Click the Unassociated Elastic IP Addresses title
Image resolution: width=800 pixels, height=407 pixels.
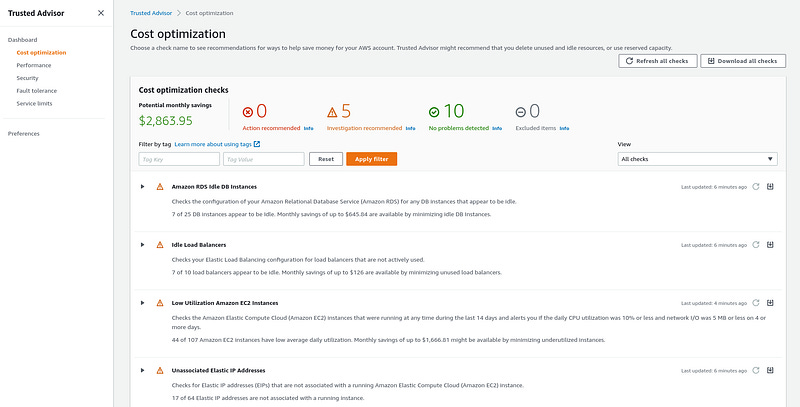click(x=218, y=370)
